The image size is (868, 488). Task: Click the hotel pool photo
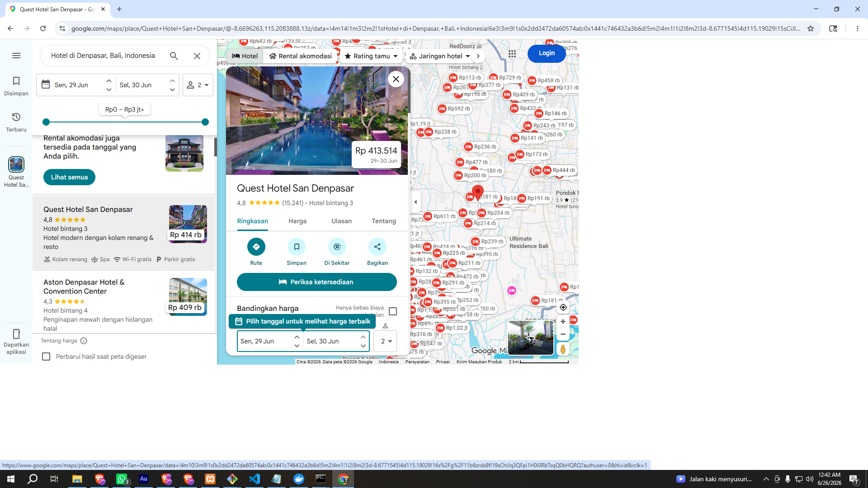pos(316,121)
